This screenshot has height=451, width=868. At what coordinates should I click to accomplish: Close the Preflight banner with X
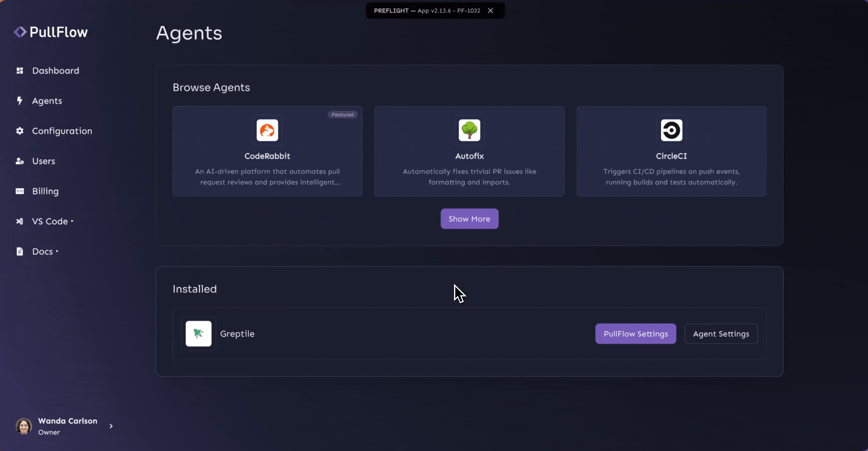pyautogui.click(x=490, y=10)
